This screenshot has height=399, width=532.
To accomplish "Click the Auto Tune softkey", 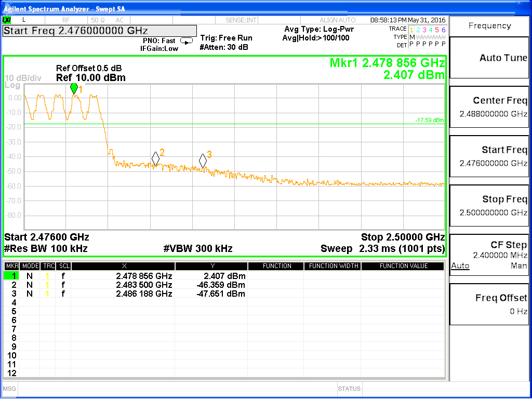I will click(x=489, y=58).
